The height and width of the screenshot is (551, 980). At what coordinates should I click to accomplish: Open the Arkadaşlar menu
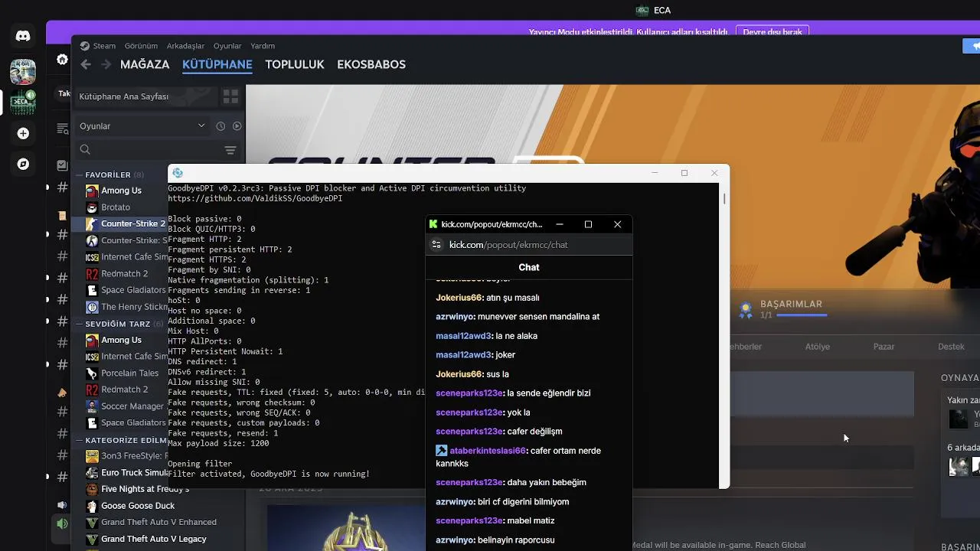click(x=185, y=46)
